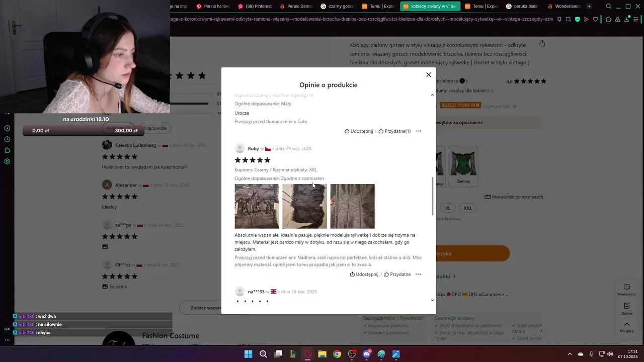Click the na***33 reviewer avatar
This screenshot has height=362, width=644.
[x=239, y=292]
